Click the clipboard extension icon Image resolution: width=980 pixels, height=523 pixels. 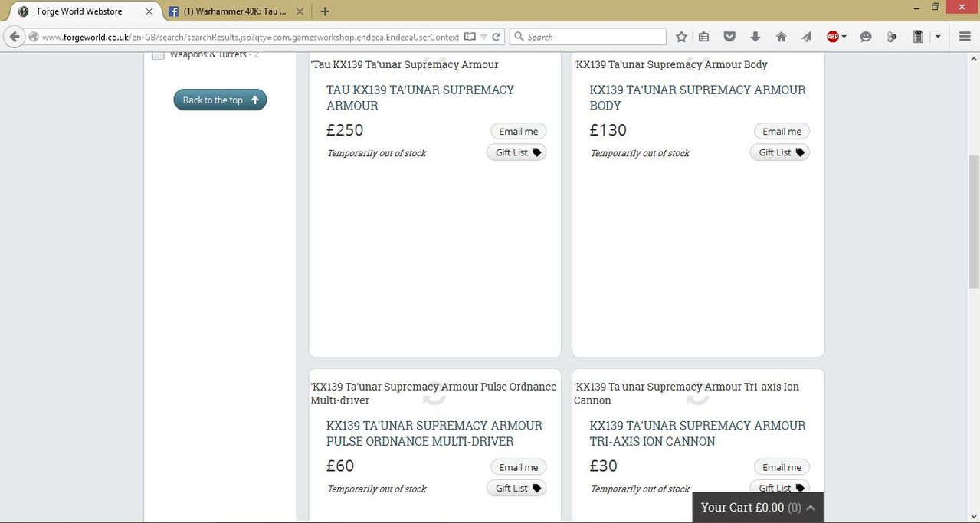[918, 37]
